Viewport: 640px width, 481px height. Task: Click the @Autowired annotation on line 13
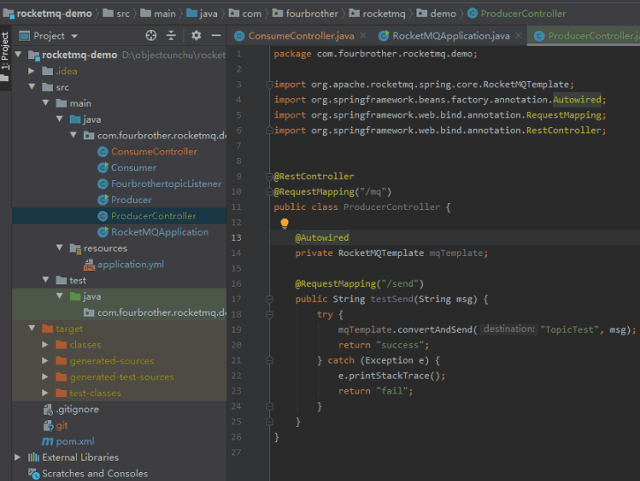click(322, 238)
